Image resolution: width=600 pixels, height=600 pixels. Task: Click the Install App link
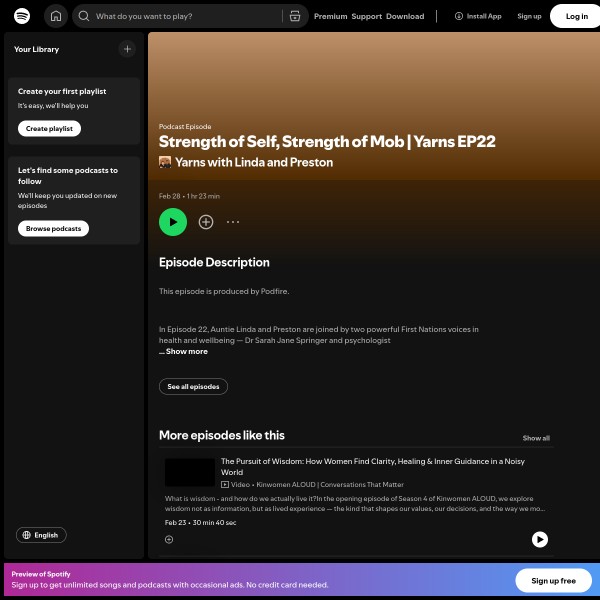coord(478,16)
